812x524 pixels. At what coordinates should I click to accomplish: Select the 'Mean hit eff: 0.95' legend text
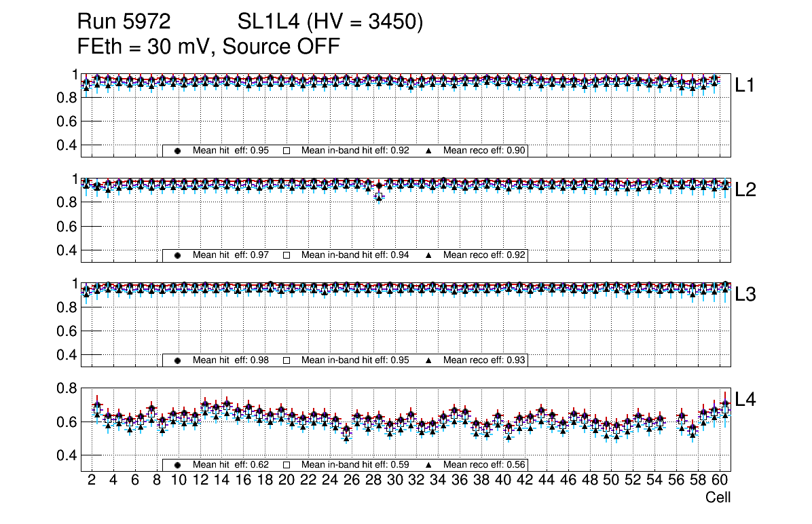click(231, 151)
